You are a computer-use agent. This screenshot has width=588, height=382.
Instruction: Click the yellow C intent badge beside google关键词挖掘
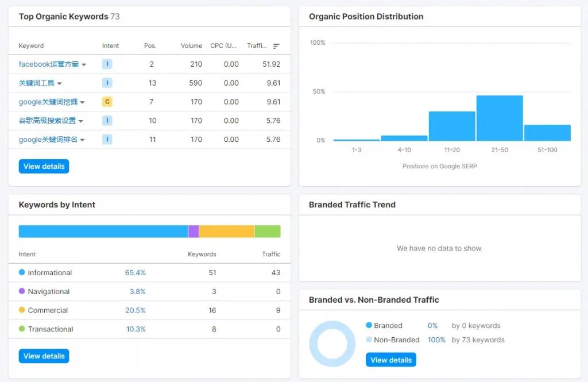(107, 101)
